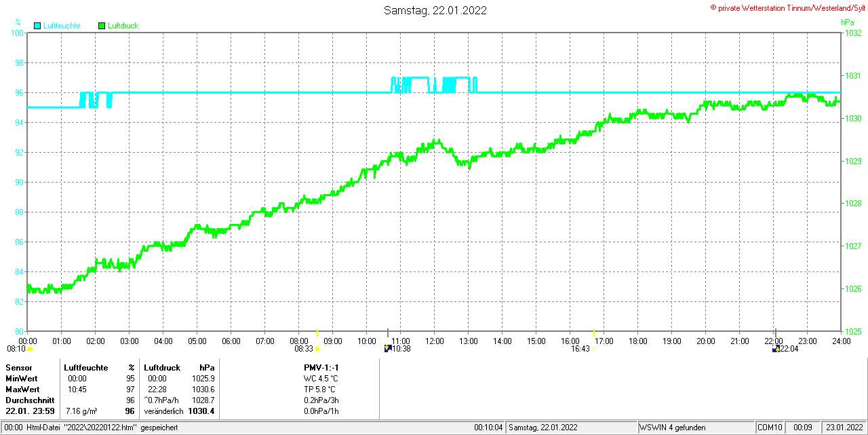Click the 22:04 moon time label
Screen dimensions: 868x435
pos(789,349)
